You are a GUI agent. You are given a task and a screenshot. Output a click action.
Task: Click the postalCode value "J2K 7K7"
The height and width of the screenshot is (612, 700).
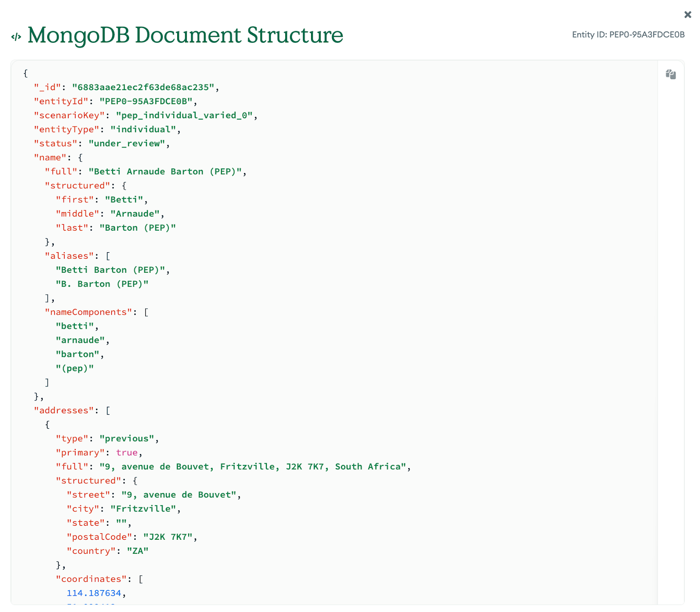pyautogui.click(x=168, y=537)
